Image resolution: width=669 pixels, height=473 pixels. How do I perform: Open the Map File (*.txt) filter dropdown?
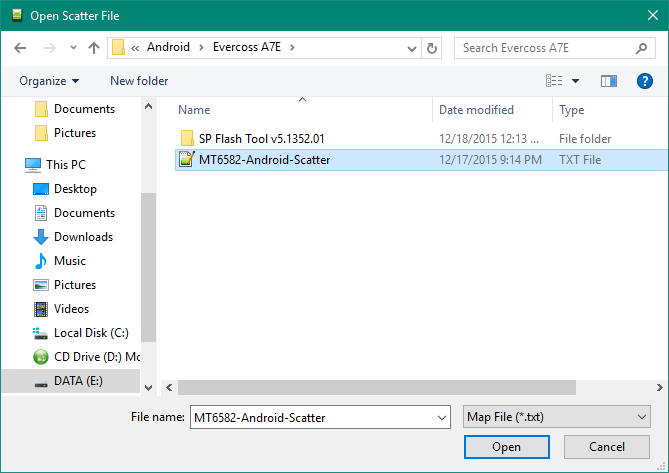pyautogui.click(x=556, y=417)
